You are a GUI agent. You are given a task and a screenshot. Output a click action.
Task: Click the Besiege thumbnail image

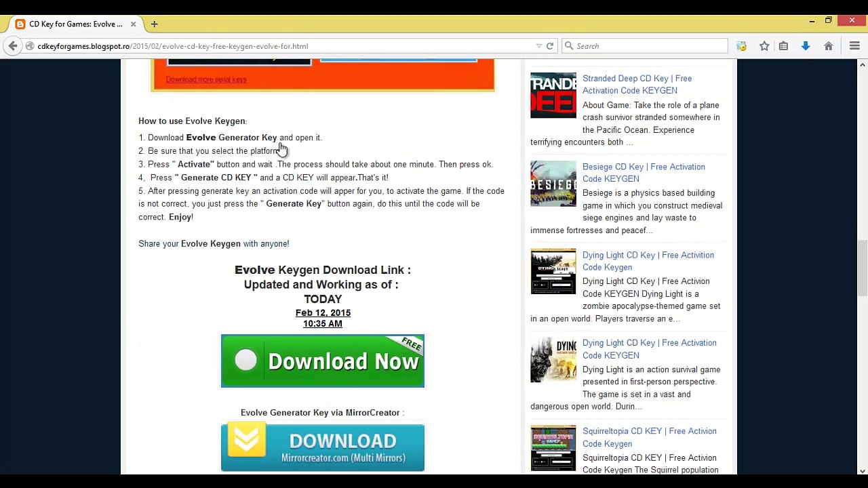point(553,184)
